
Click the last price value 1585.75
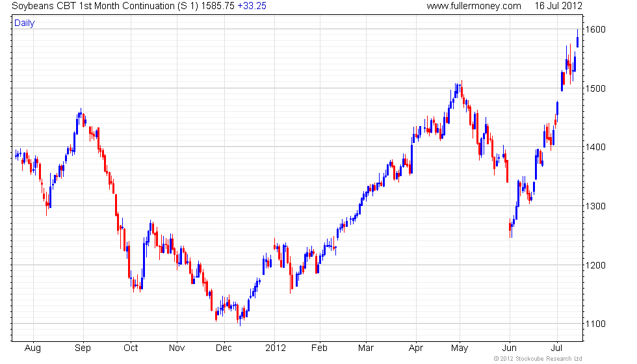(218, 6)
